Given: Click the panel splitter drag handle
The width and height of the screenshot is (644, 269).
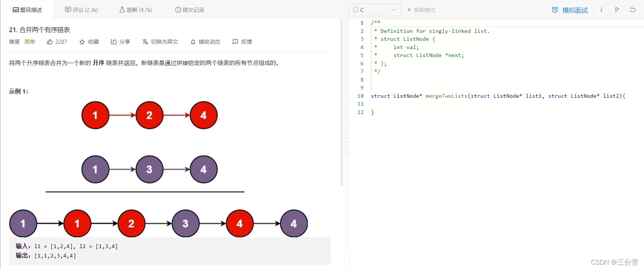Looking at the screenshot, I should tap(346, 144).
